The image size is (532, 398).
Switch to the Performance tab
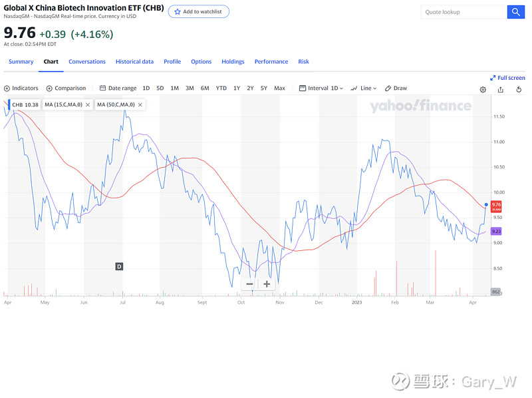click(271, 61)
